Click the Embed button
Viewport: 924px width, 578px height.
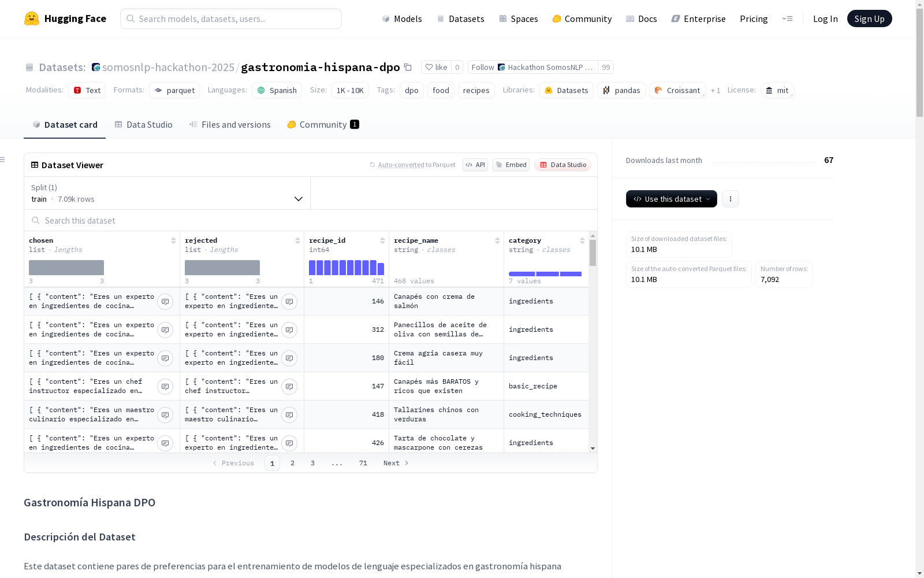(511, 165)
